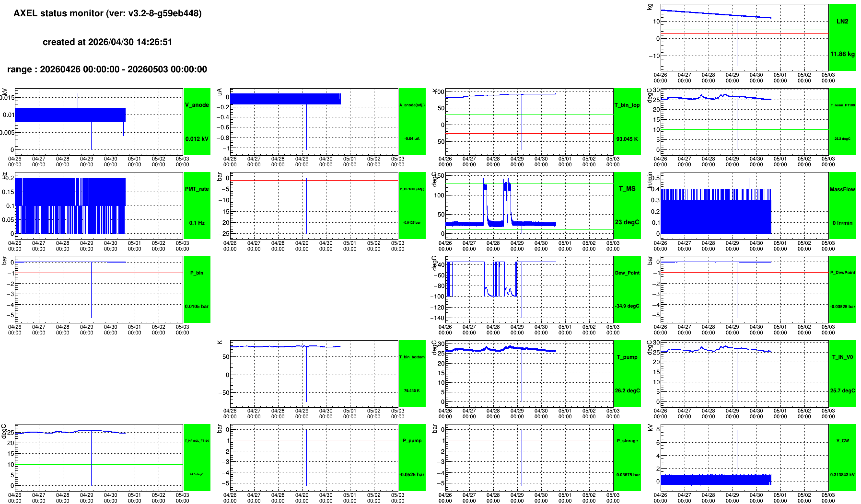Select the V_anode status indicator box
Viewport: 861px width, 504px height.
pyautogui.click(x=197, y=122)
